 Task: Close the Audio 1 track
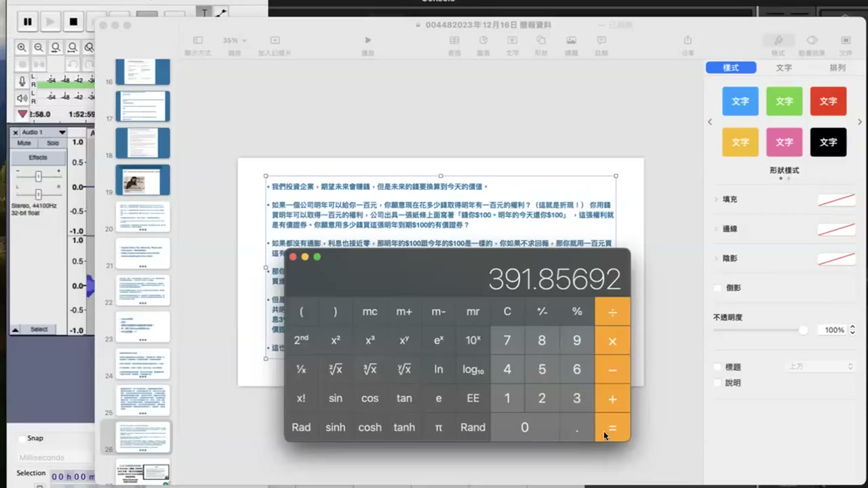point(16,132)
